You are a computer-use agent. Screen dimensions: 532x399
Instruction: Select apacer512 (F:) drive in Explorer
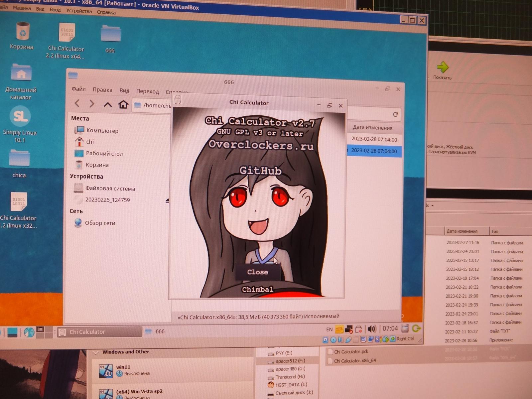point(286,361)
